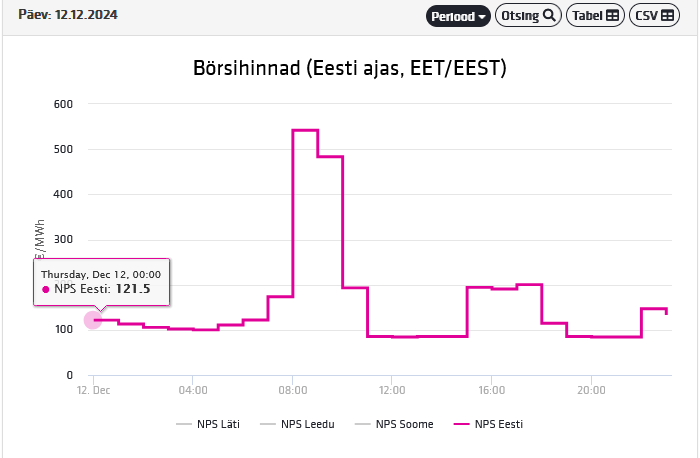Switch to Tabel view

pos(595,16)
